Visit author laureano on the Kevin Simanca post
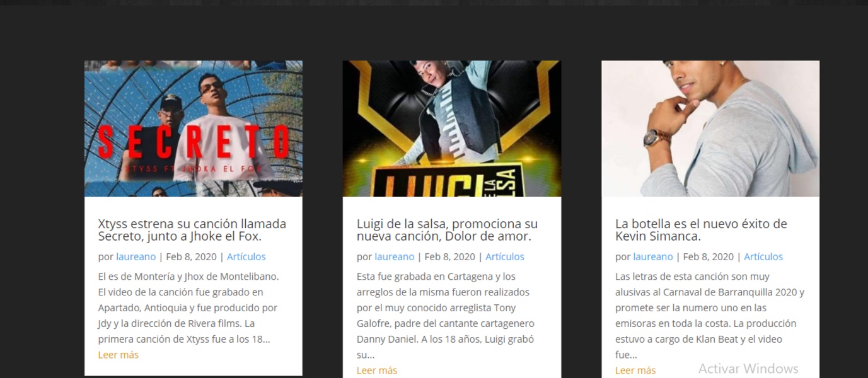Screen dimensions: 868x378 [x=653, y=256]
